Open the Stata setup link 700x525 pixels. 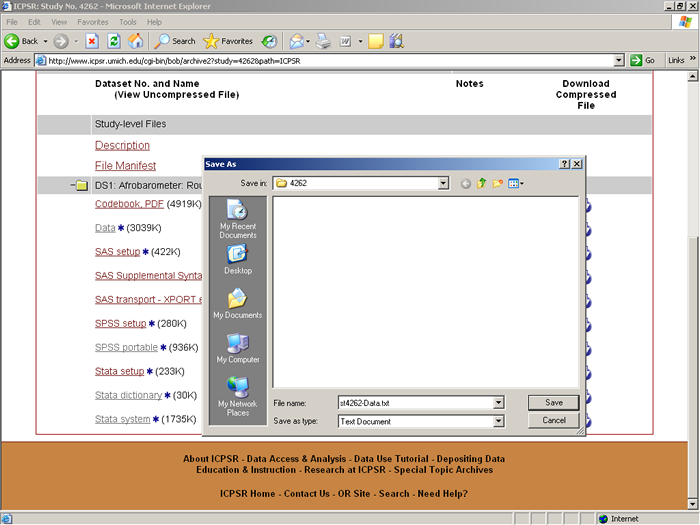click(x=120, y=371)
